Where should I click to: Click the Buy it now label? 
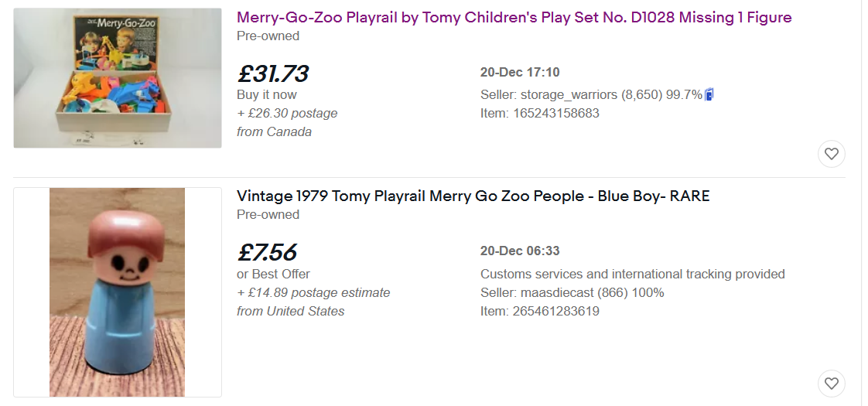click(267, 94)
